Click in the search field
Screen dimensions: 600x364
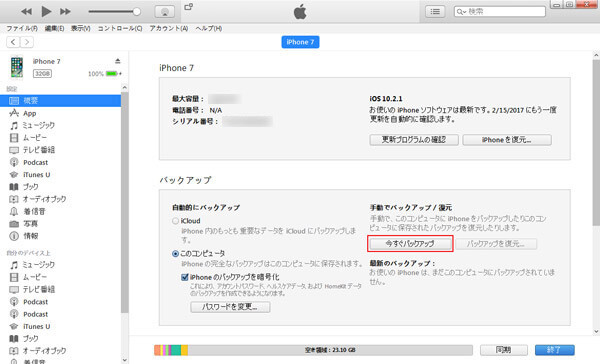[x=500, y=11]
